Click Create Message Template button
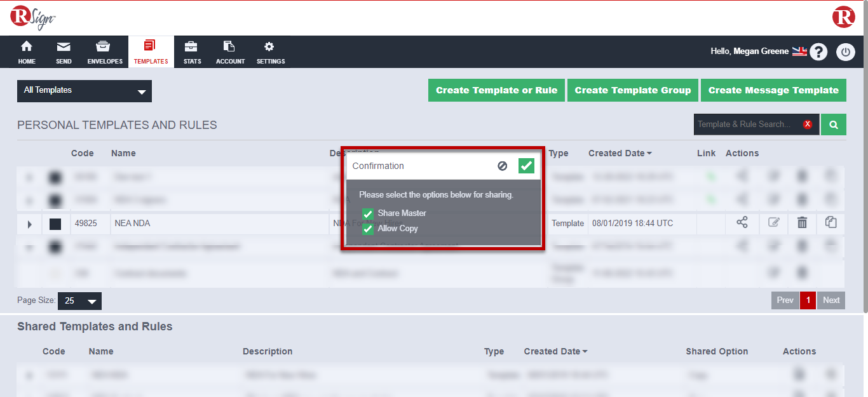This screenshot has width=868, height=397. tap(773, 90)
